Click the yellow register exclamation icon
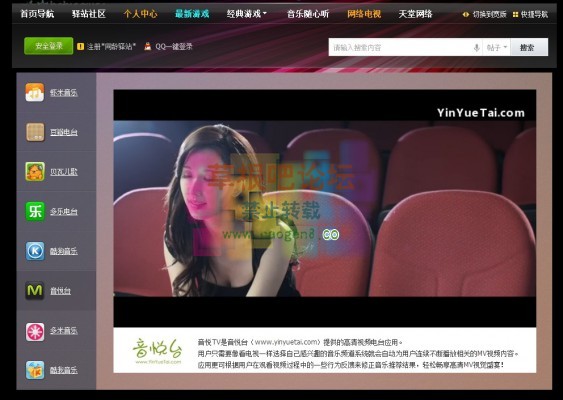The height and width of the screenshot is (400, 563). tap(80, 46)
